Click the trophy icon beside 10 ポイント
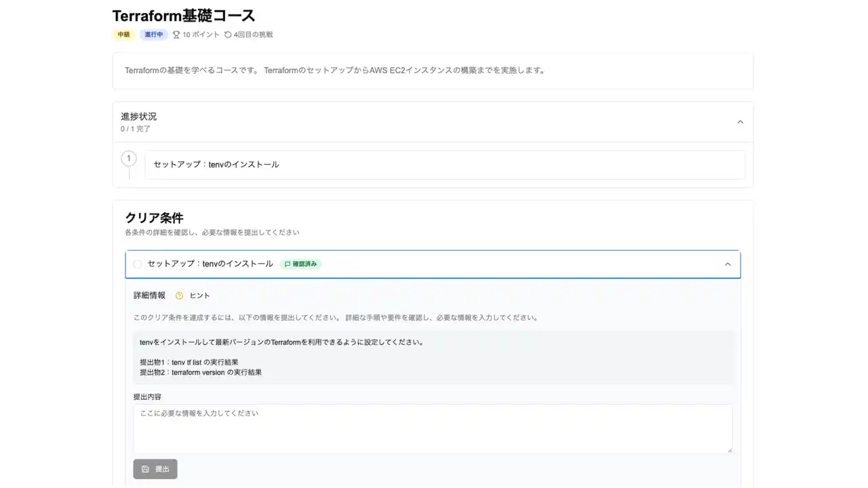Screen dimensions: 868x488 [x=176, y=35]
